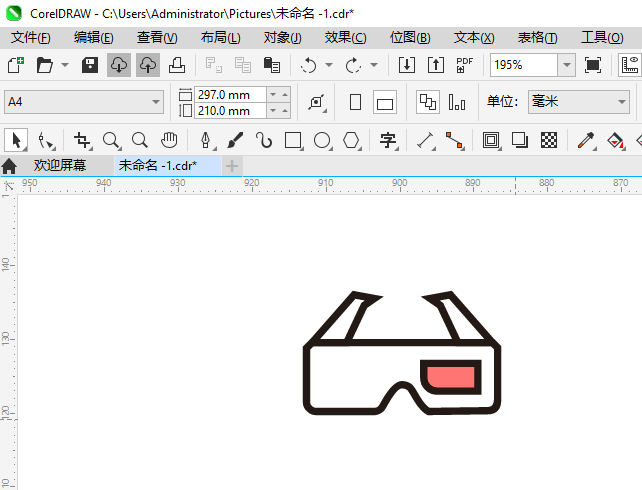Image resolution: width=642 pixels, height=490 pixels.
Task: Add a new document with plus tab
Action: [232, 166]
